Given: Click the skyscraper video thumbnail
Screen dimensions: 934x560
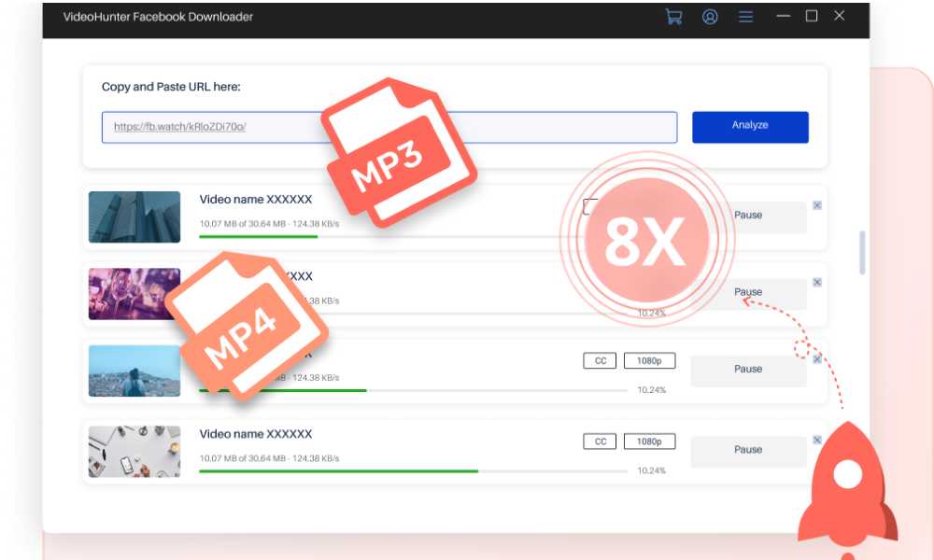Looking at the screenshot, I should point(134,217).
